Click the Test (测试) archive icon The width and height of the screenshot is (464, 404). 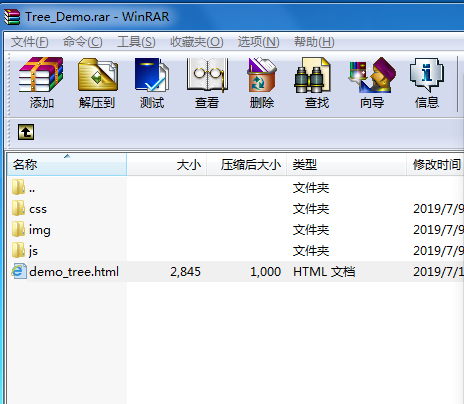(152, 75)
